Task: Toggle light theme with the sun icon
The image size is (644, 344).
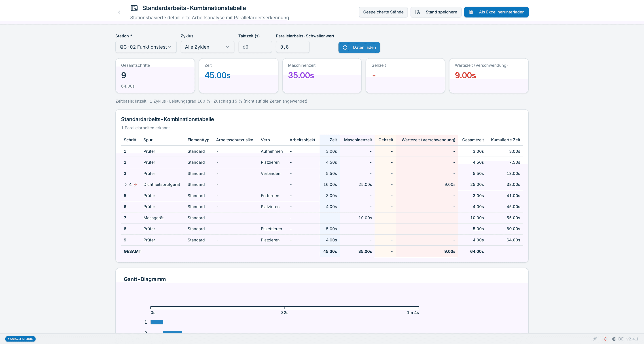Action: [x=605, y=339]
